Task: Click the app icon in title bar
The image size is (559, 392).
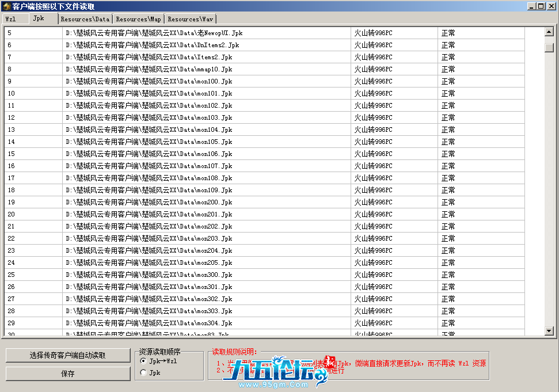Action: tap(6, 6)
